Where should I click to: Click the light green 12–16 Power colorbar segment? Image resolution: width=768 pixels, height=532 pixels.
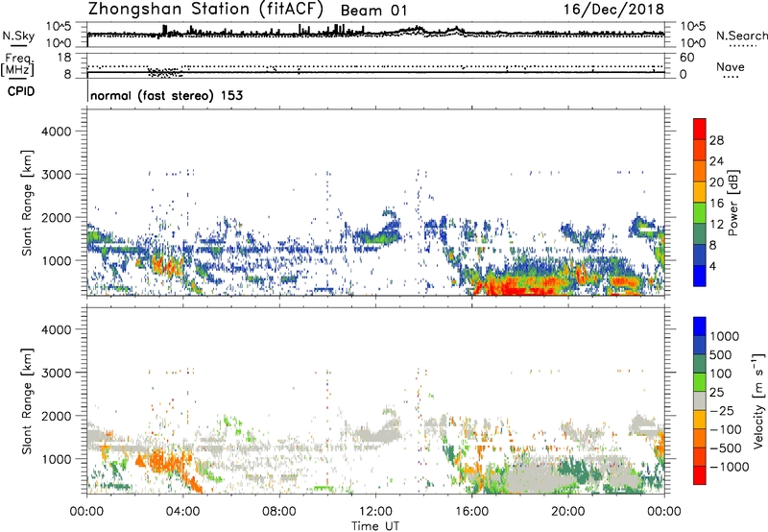[x=700, y=213]
